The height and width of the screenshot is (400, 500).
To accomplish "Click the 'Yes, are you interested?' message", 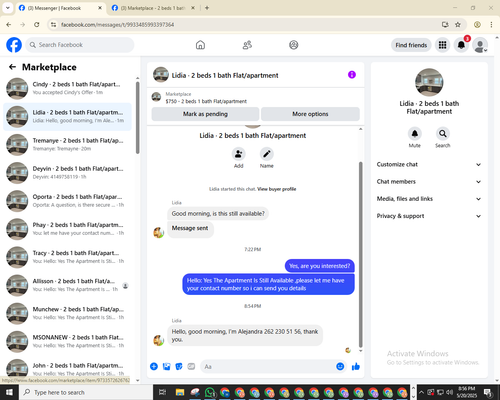I will pos(320,266).
